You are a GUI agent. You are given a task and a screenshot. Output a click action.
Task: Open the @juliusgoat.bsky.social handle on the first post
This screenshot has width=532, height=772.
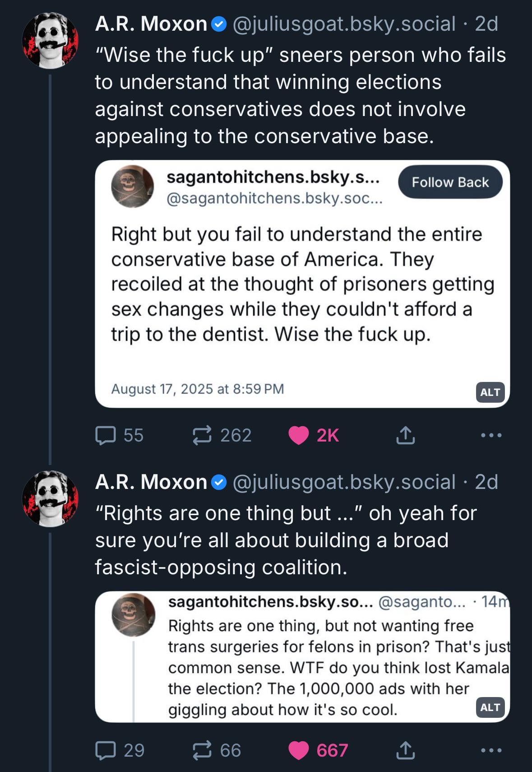344,23
